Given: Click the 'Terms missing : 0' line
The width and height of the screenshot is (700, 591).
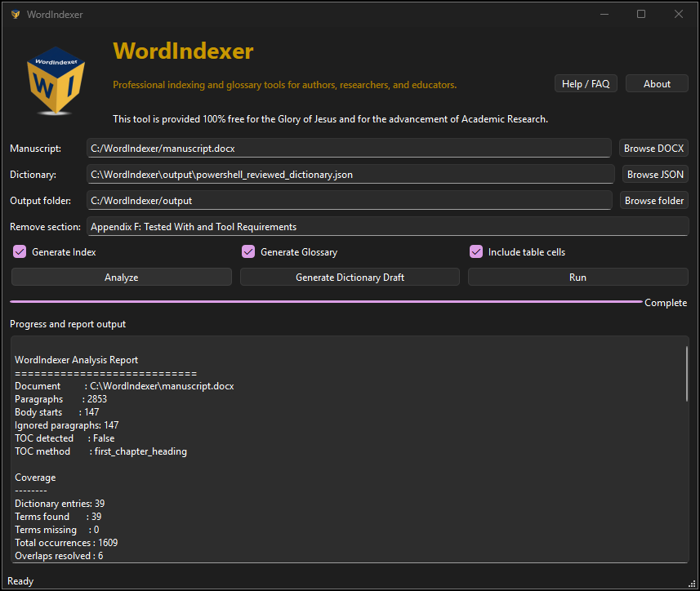Looking at the screenshot, I should tap(56, 530).
